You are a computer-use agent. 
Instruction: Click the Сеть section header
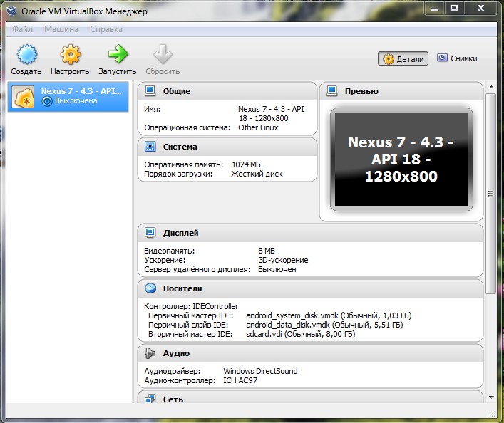pyautogui.click(x=310, y=397)
